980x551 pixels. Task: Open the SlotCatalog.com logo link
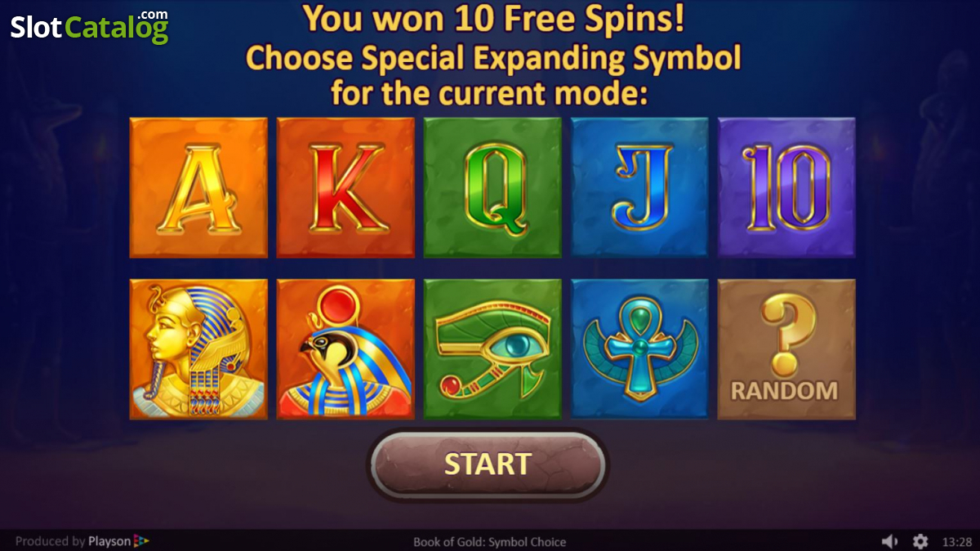click(x=90, y=27)
